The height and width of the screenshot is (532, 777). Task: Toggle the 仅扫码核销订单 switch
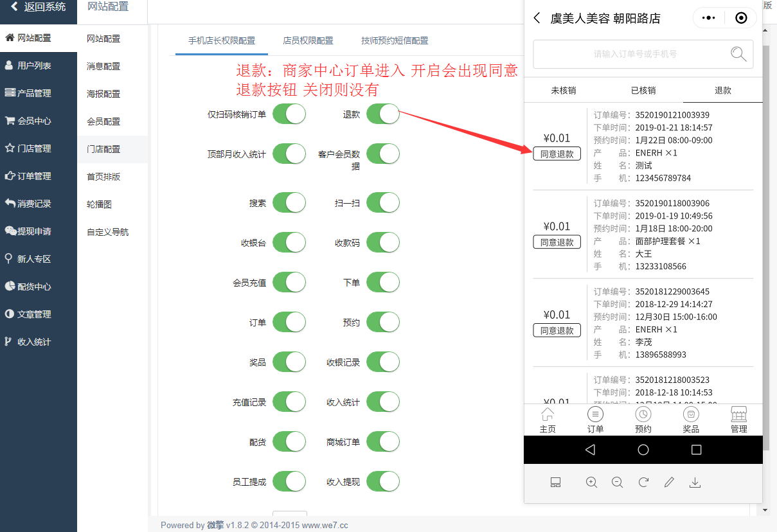289,114
